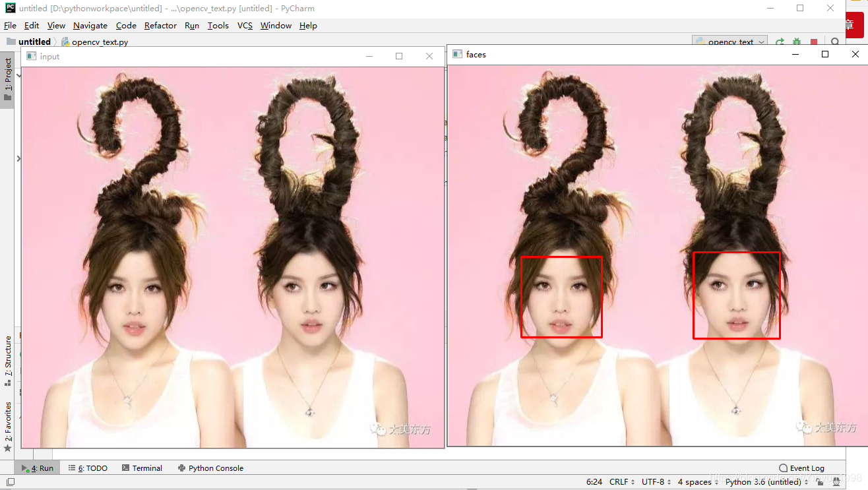Open the Tools menu
The image size is (868, 490).
pyautogui.click(x=218, y=26)
